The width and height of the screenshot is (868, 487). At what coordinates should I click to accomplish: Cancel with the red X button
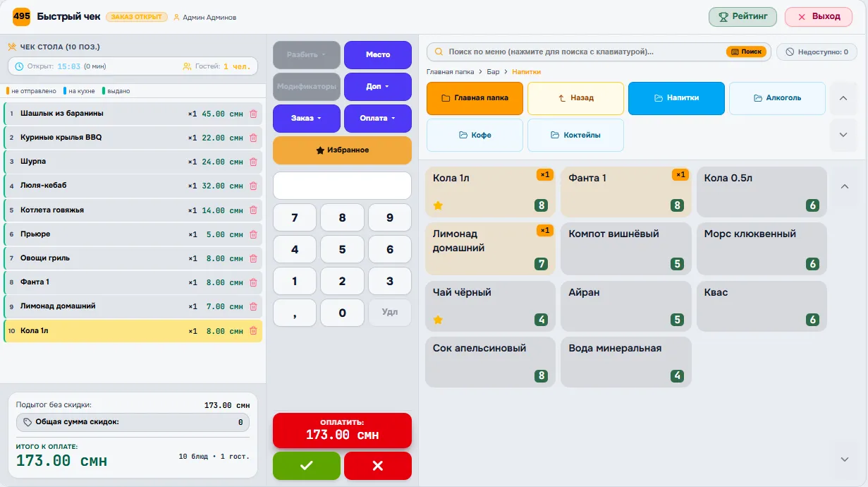(378, 466)
